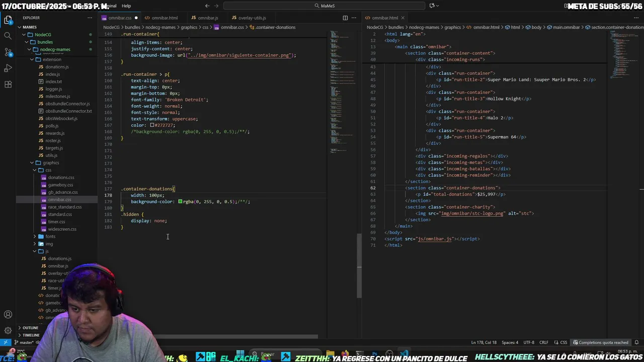Expand the TIMELINE section
The width and height of the screenshot is (644, 362).
coord(31,335)
